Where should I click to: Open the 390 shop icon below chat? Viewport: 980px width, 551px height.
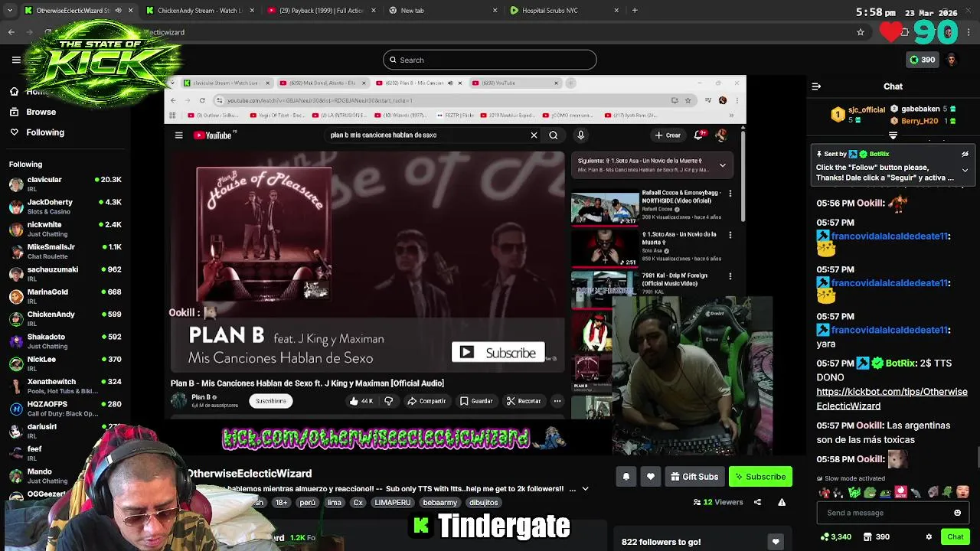pyautogui.click(x=877, y=537)
